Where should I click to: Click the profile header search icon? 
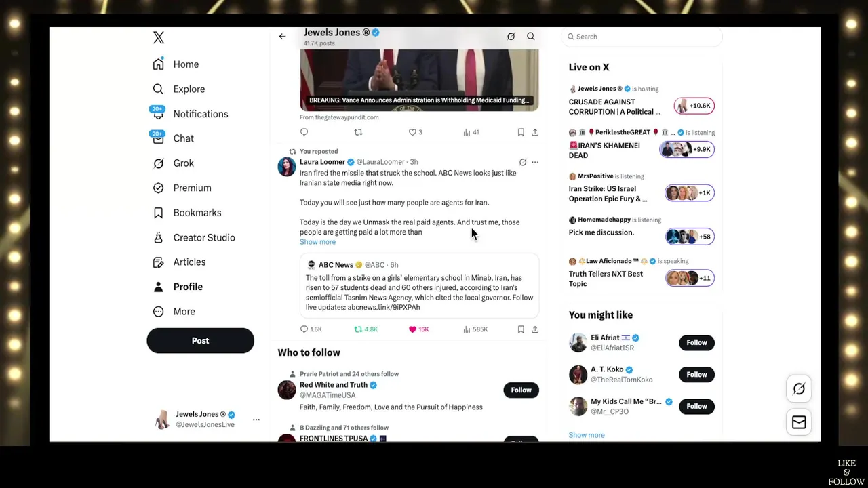(531, 37)
